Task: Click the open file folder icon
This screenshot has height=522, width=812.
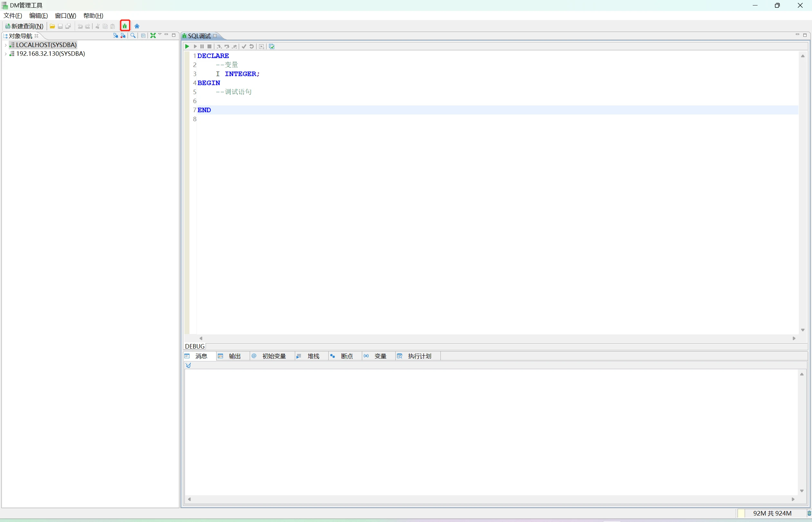Action: 52,26
